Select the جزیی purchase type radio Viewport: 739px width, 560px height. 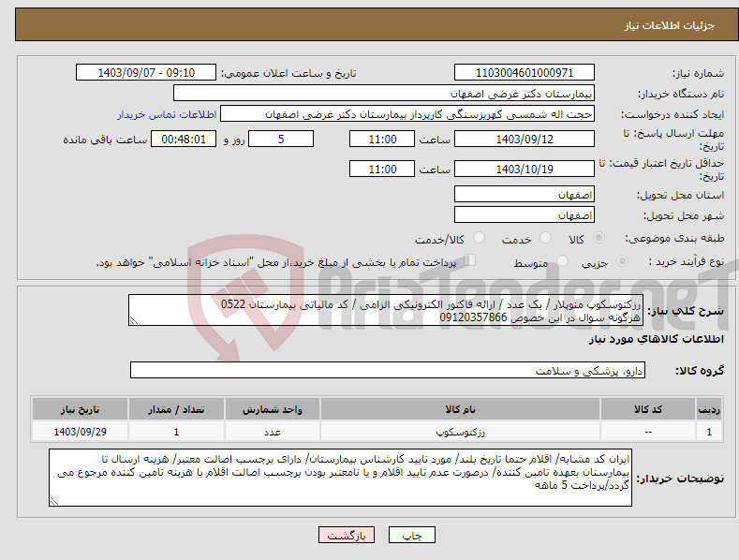pos(622,261)
